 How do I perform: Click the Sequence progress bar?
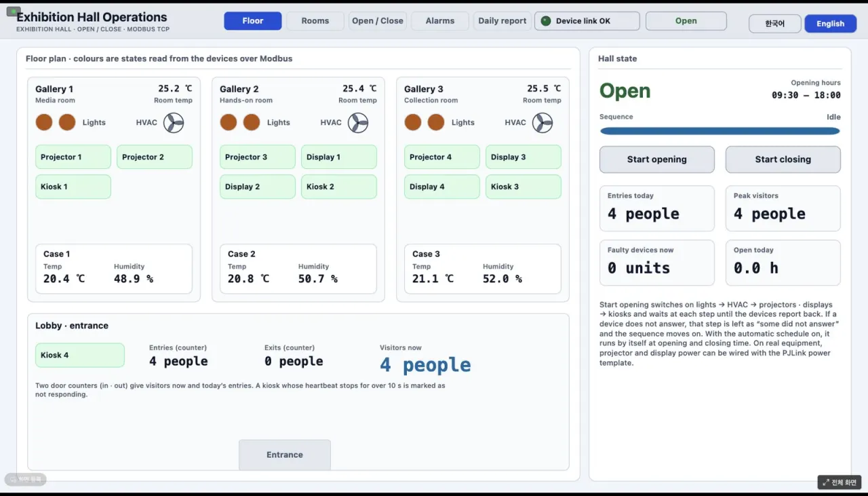[720, 131]
